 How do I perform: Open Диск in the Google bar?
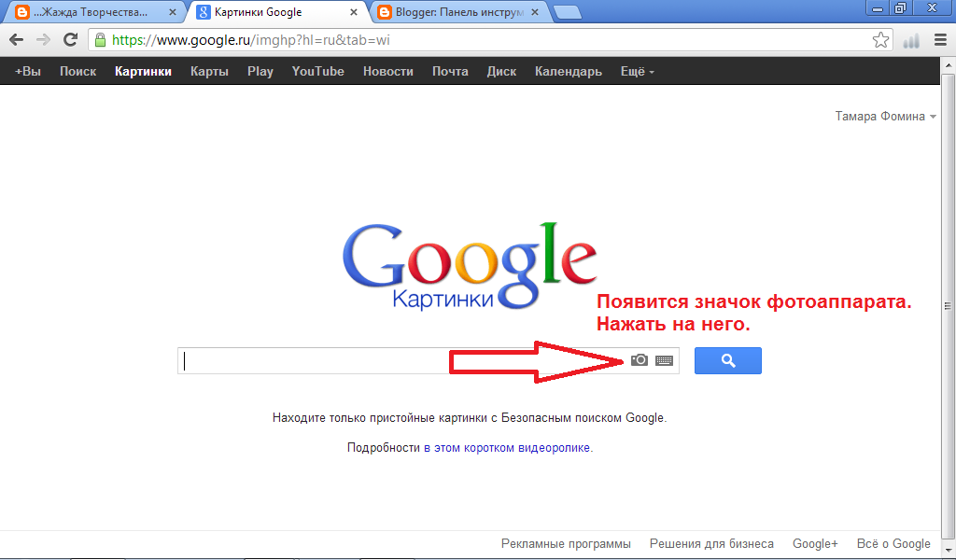tap(501, 71)
